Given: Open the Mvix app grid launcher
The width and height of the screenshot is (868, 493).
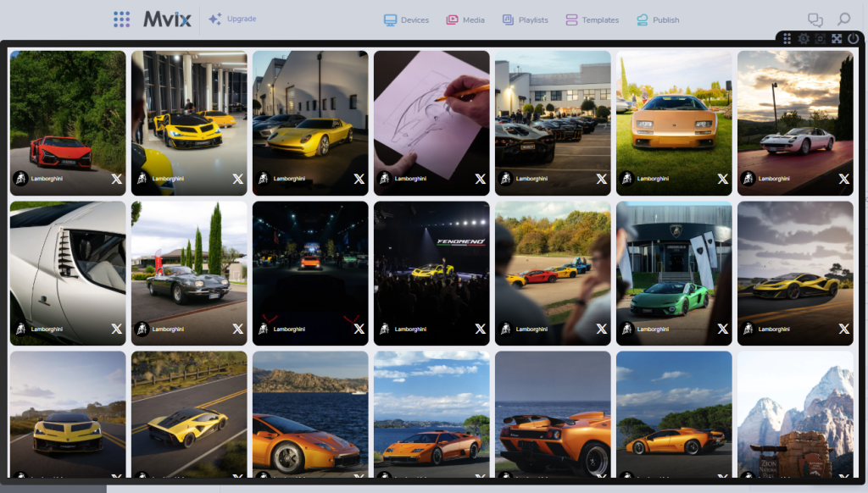Looking at the screenshot, I should [121, 19].
